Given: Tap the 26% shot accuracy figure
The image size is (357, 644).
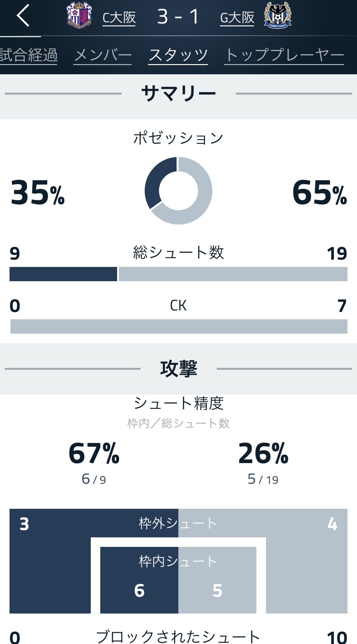Looking at the screenshot, I should click(263, 453).
